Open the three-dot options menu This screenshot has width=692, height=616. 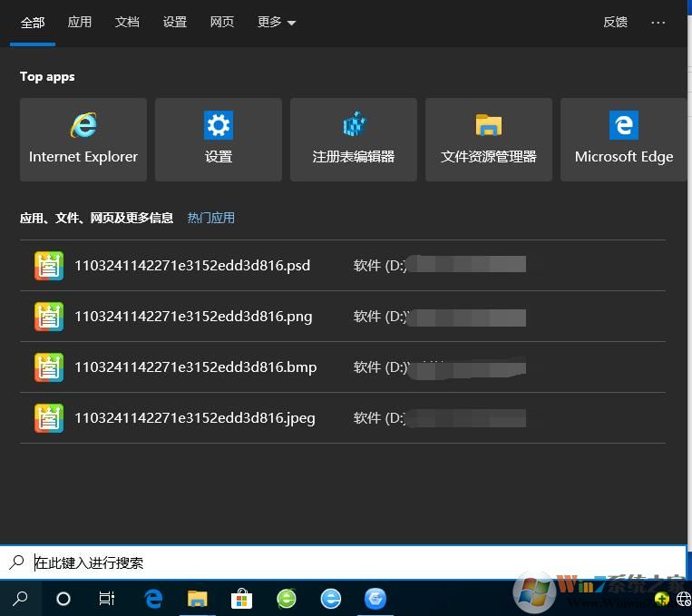tap(658, 22)
